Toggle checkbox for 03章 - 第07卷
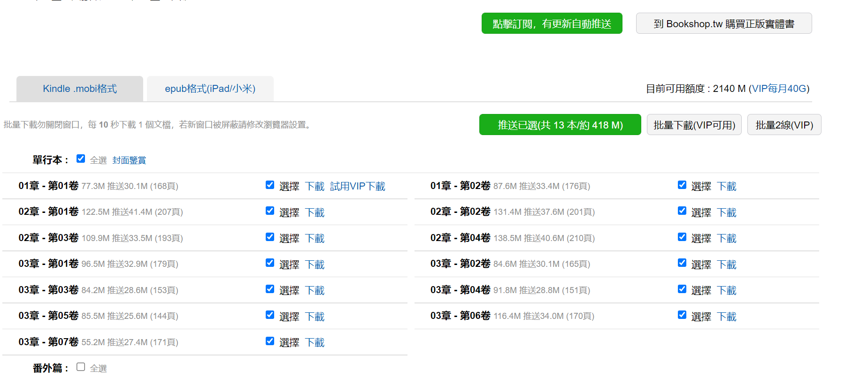Image resolution: width=868 pixels, height=378 pixels. (270, 341)
